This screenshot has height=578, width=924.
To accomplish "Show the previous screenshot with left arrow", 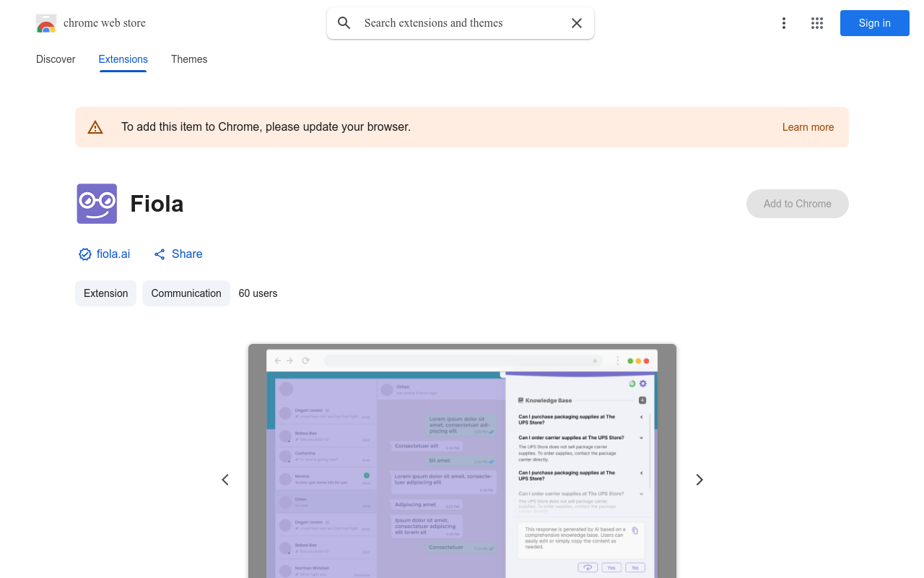I will click(x=225, y=480).
